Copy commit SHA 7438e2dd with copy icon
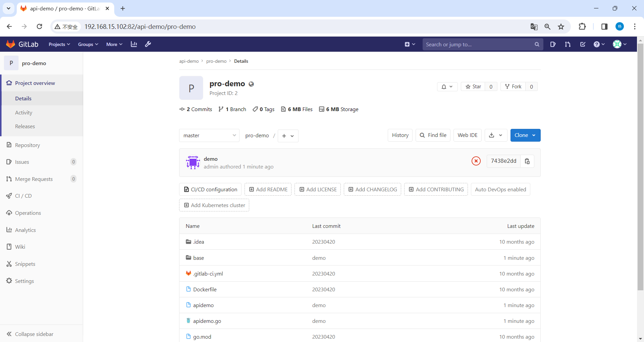 coord(527,161)
